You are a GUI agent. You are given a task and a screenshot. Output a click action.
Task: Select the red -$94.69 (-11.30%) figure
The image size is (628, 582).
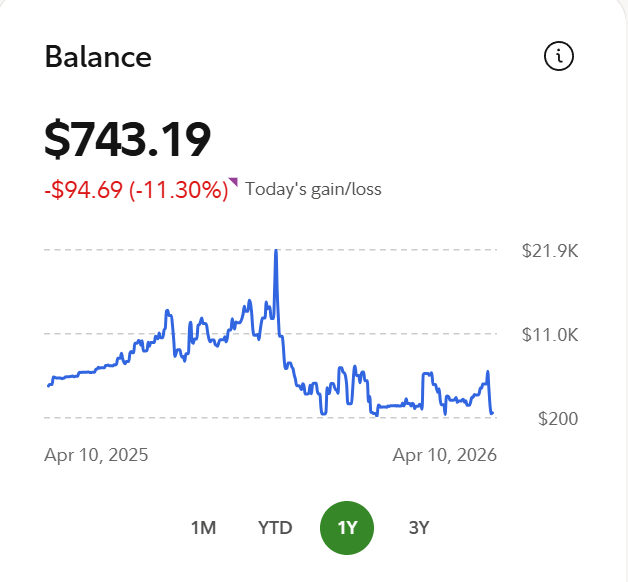[x=136, y=189]
